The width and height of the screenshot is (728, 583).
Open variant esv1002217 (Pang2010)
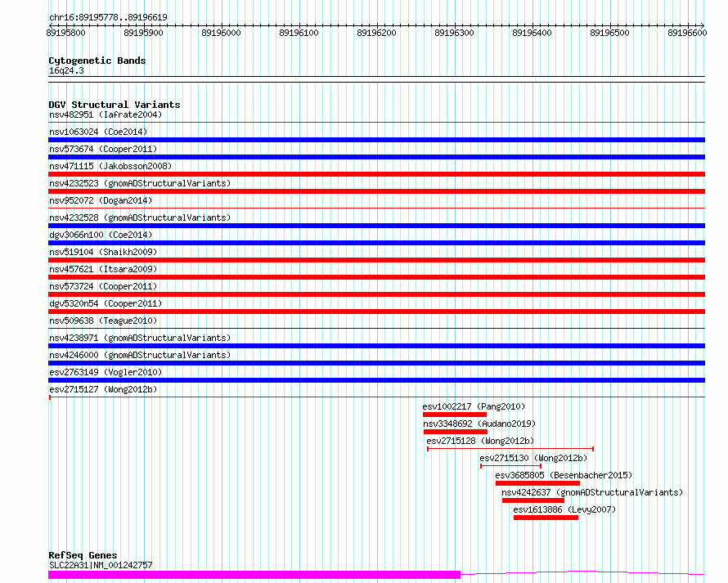tap(474, 406)
